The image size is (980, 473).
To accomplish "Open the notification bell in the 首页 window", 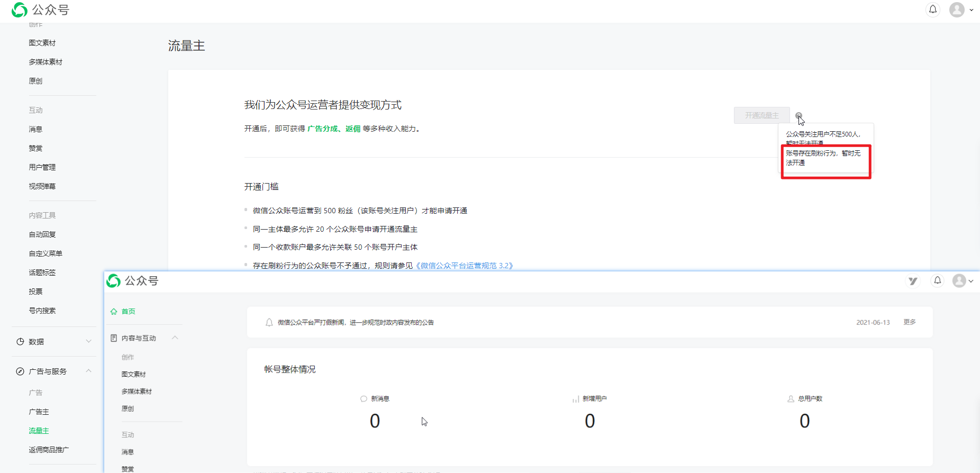I will click(x=937, y=280).
